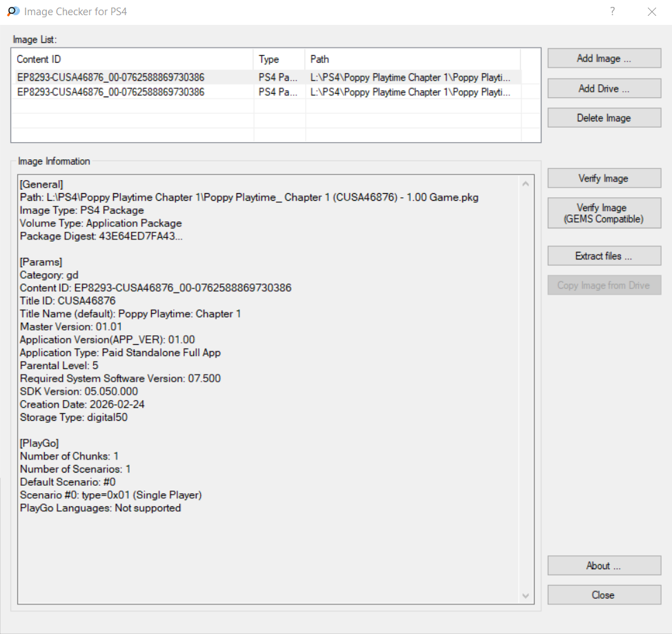Click the Image Checker app icon in title bar

13,12
